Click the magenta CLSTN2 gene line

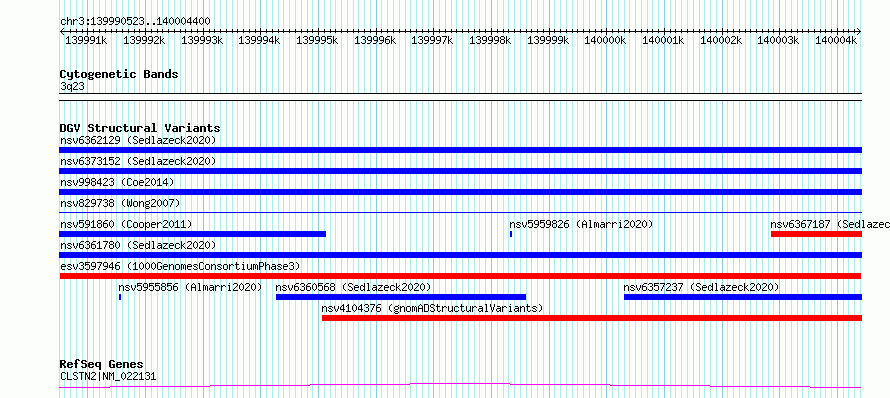(460, 386)
